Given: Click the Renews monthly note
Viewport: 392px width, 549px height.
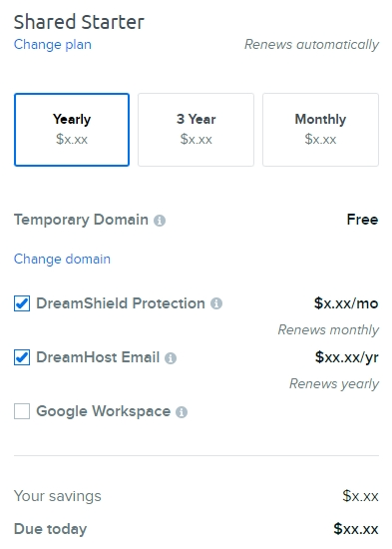Looking at the screenshot, I should (328, 329).
